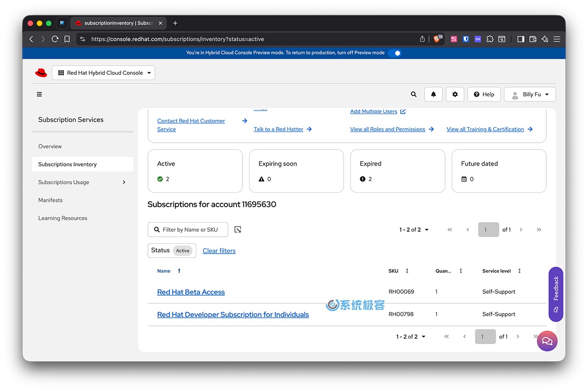
Task: Open the Red Hat Hybrid Cloud Console dropdown
Action: coord(103,73)
